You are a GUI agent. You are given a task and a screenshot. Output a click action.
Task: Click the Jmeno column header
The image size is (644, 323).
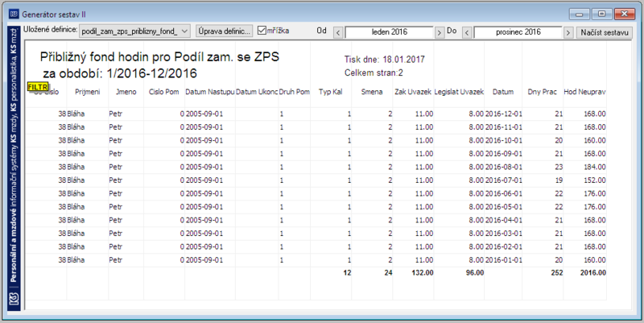[126, 92]
